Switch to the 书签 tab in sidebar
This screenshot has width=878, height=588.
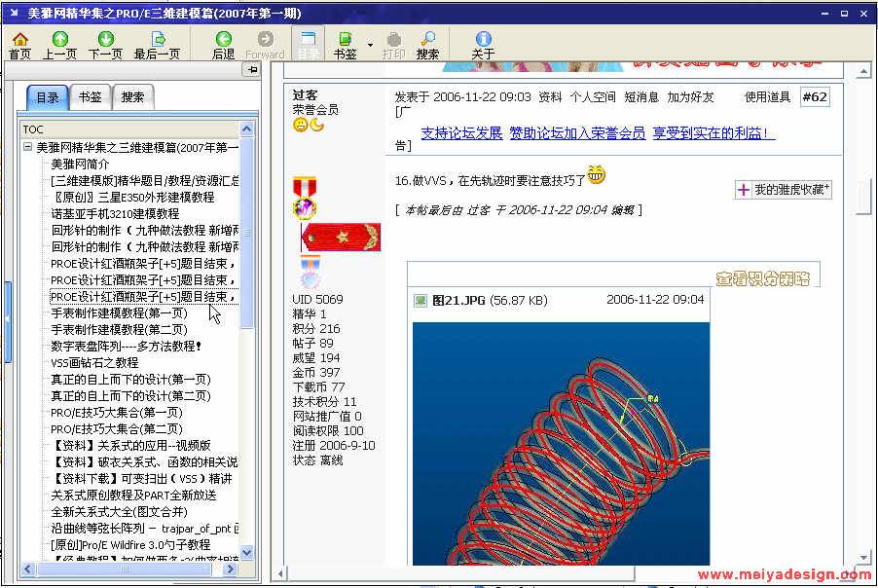90,97
